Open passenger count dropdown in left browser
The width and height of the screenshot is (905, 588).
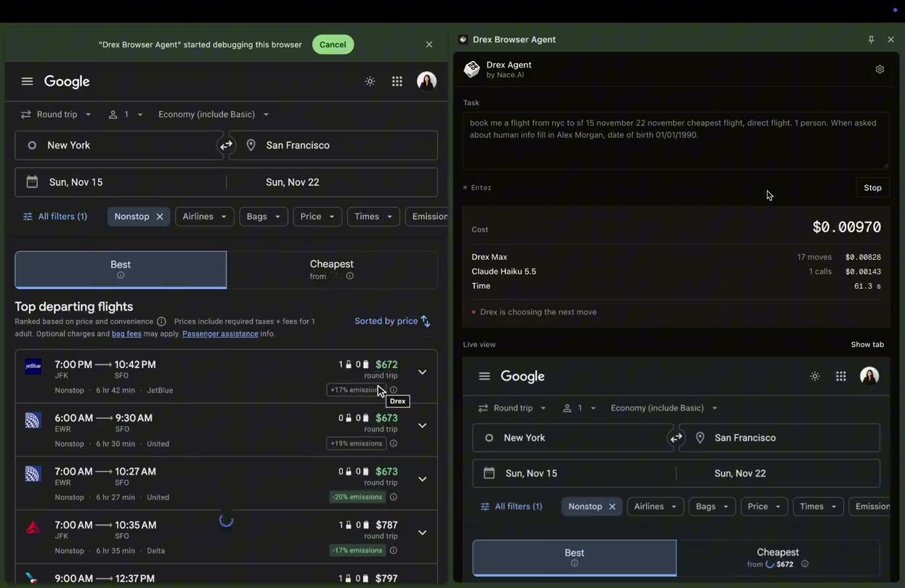(x=126, y=115)
